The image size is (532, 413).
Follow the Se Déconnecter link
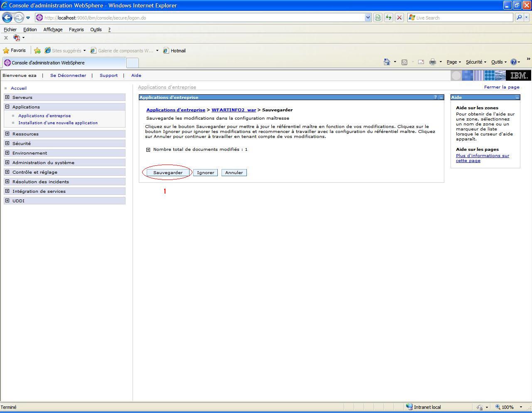[68, 75]
